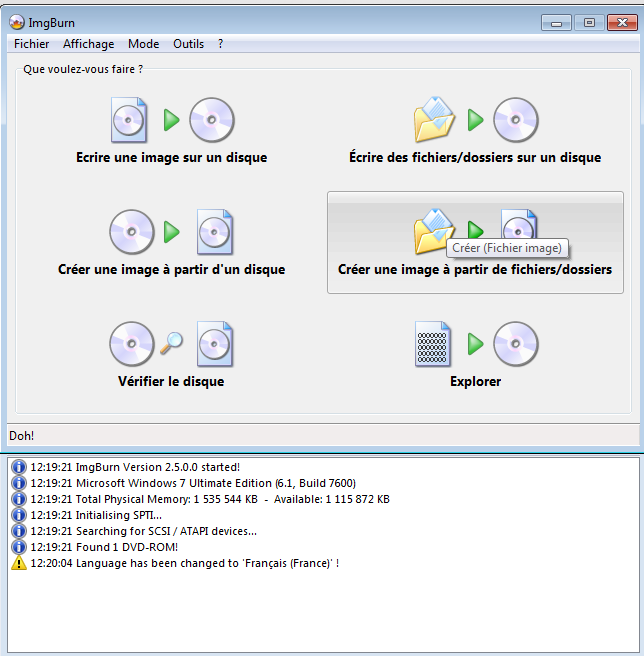Click info icon beside 'Total Physical Memory'
644x656 pixels.
coord(19,499)
